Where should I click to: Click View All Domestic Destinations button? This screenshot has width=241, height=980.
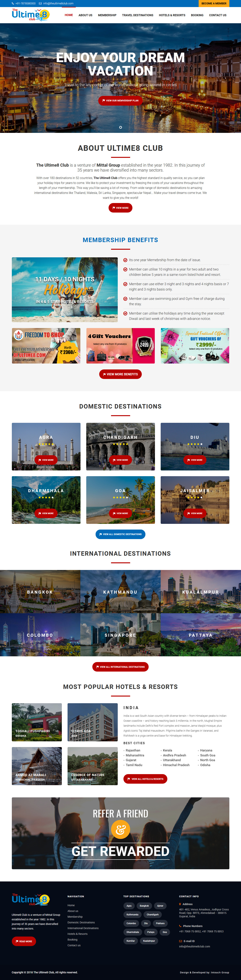pyautogui.click(x=120, y=534)
